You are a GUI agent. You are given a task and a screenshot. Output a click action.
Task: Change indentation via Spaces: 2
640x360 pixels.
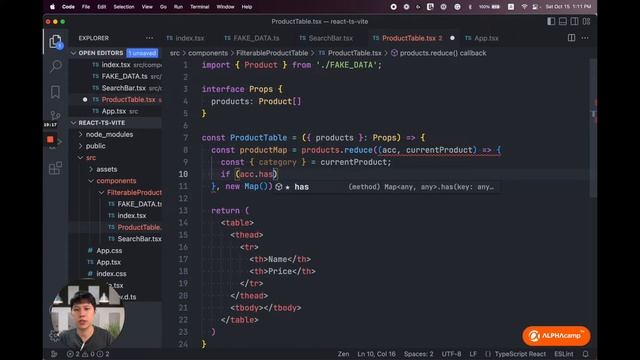418,354
